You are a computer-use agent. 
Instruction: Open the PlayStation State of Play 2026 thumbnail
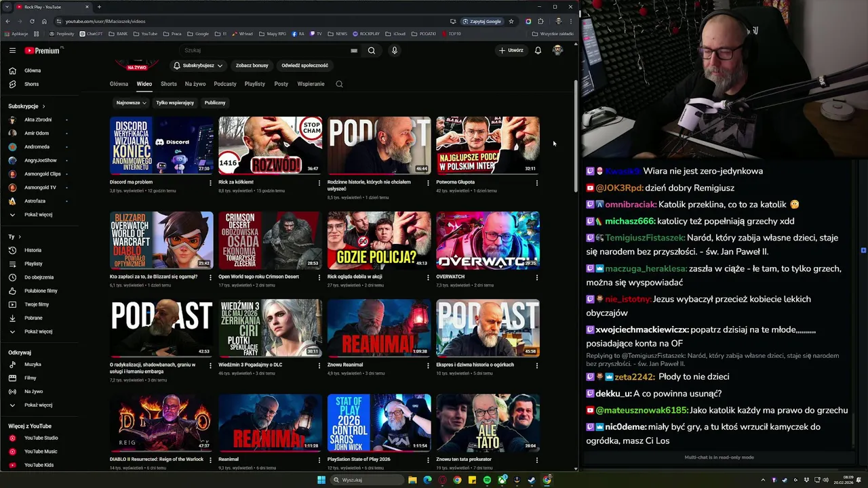pos(379,423)
